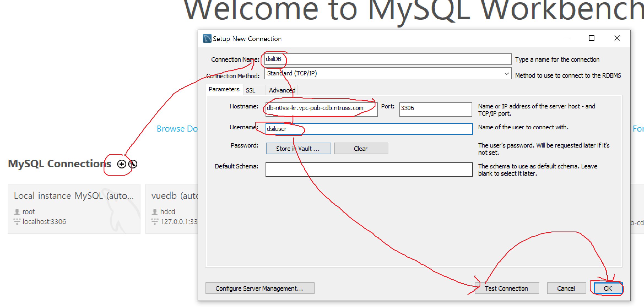644x308 pixels.
Task: Click the Default Schema input box
Action: pos(369,169)
